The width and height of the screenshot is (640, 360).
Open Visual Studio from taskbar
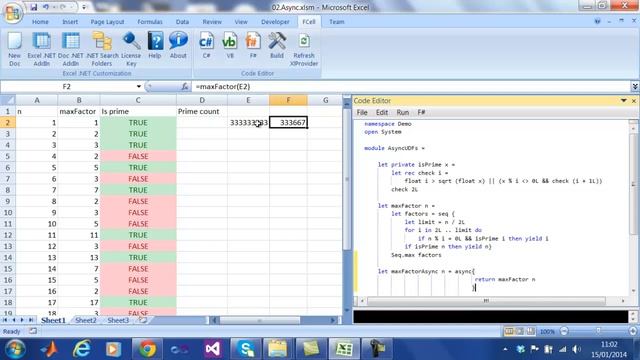point(213,349)
